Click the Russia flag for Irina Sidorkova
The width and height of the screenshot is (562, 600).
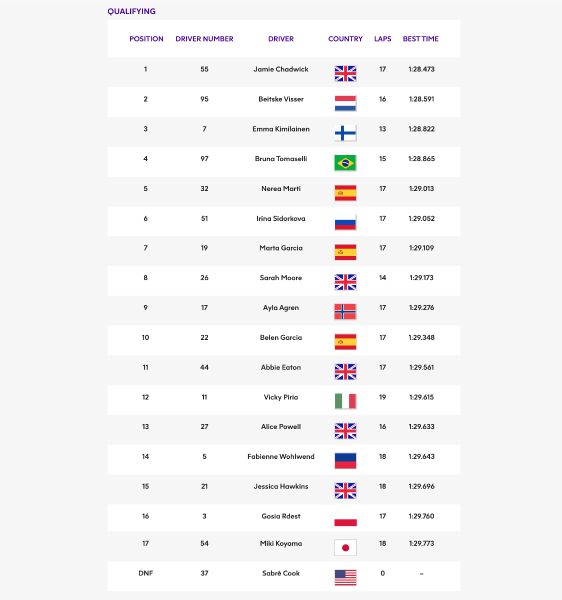point(345,223)
